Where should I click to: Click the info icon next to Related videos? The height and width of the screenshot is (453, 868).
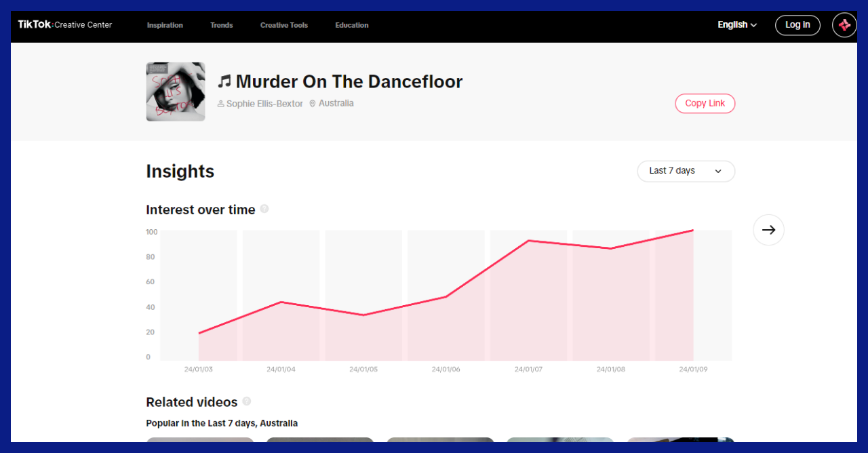247,401
